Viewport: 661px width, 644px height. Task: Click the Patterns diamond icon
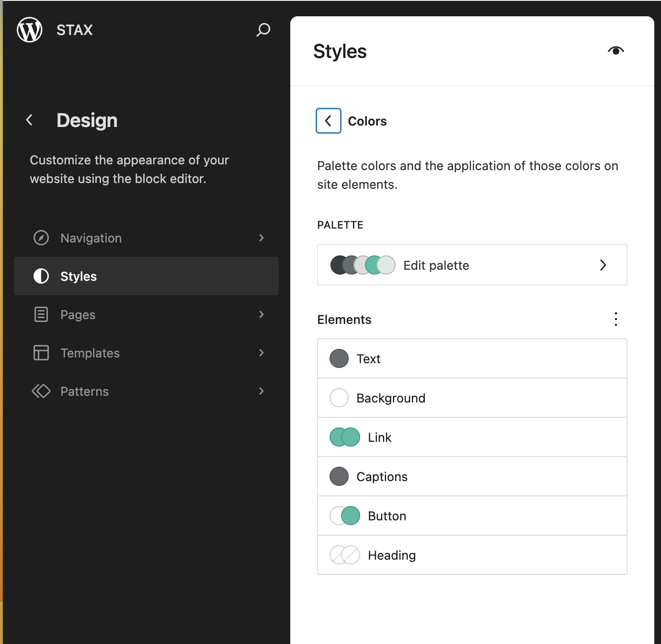click(41, 391)
